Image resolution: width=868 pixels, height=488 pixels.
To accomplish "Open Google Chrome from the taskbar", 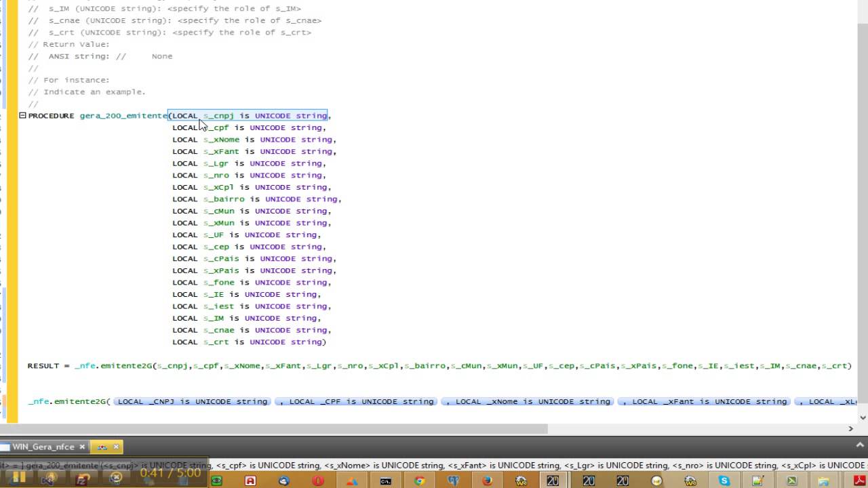I will 420,481.
